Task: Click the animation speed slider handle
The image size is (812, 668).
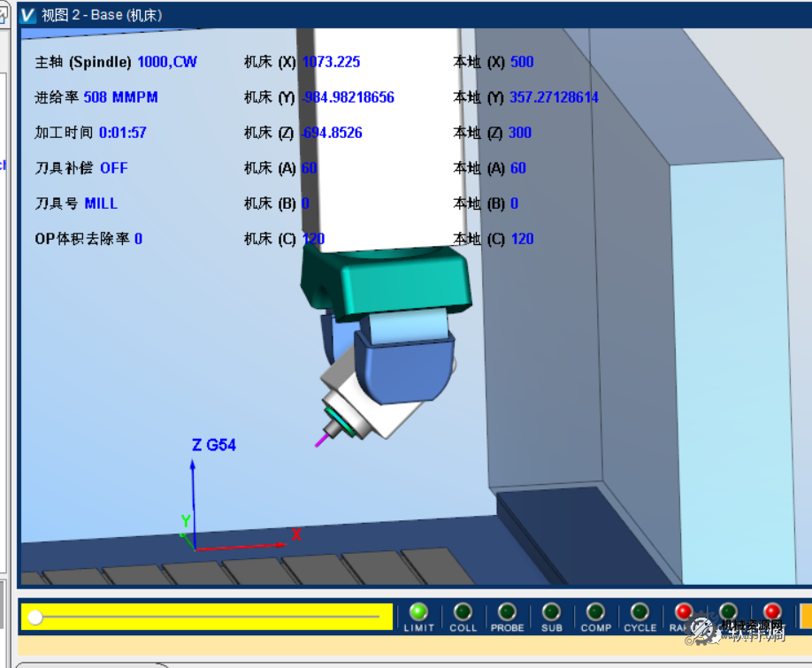Action: click(x=35, y=617)
